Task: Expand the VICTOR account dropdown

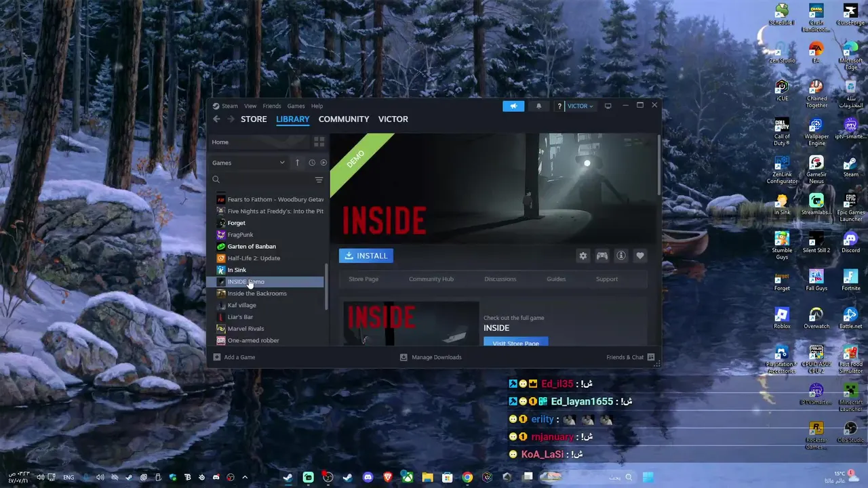Action: coord(580,106)
